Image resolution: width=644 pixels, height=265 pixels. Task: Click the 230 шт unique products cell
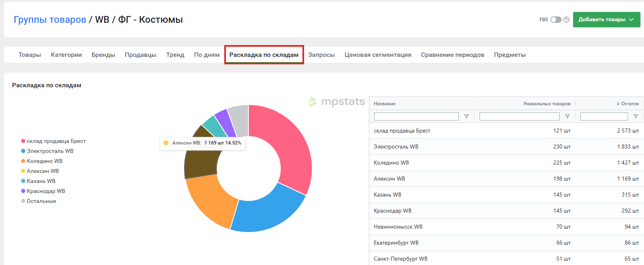562,147
